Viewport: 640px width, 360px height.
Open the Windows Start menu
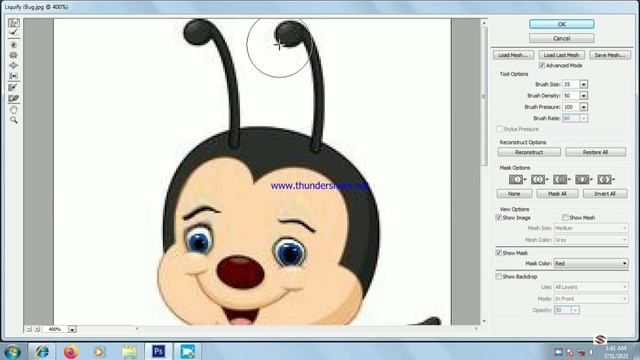click(12, 352)
